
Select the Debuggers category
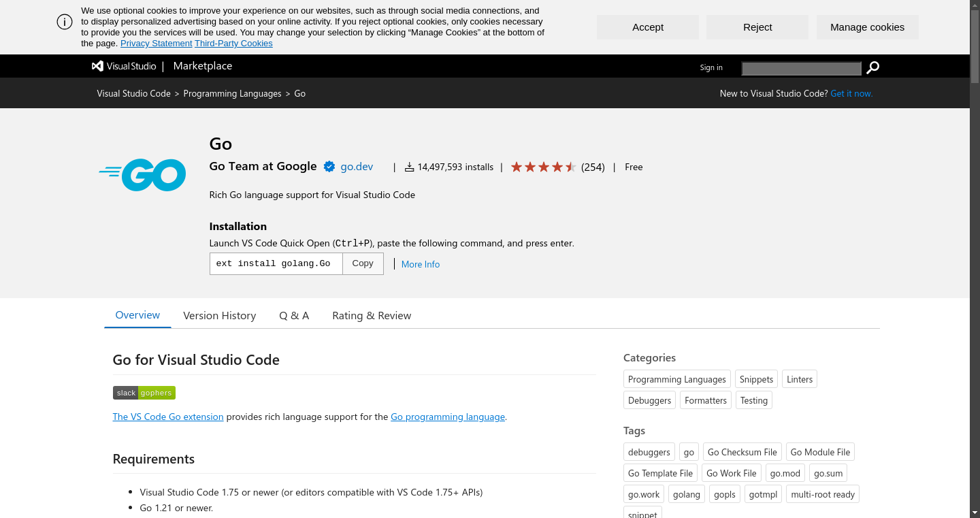pyautogui.click(x=650, y=400)
